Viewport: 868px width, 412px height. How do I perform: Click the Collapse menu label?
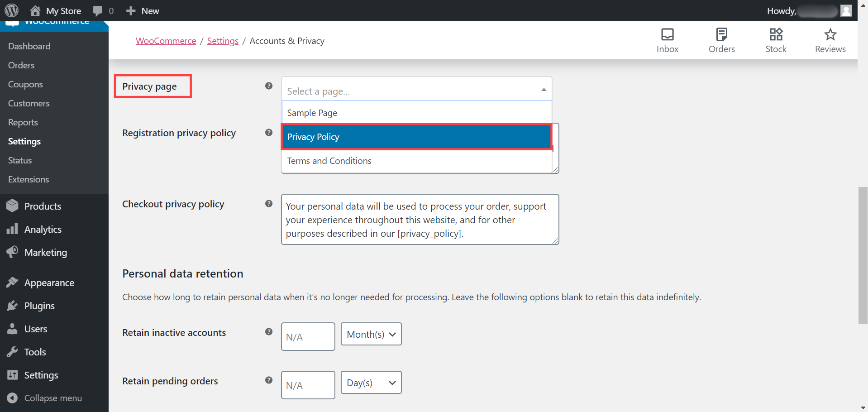(53, 398)
